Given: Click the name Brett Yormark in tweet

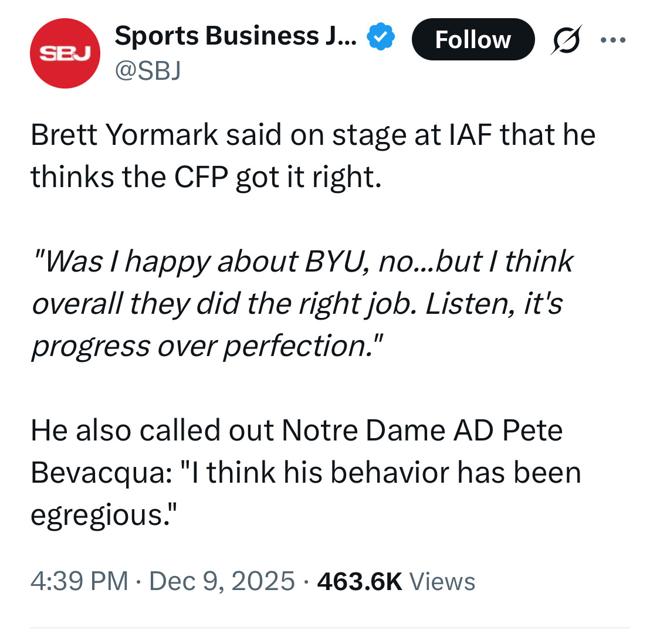Looking at the screenshot, I should pyautogui.click(x=124, y=135).
